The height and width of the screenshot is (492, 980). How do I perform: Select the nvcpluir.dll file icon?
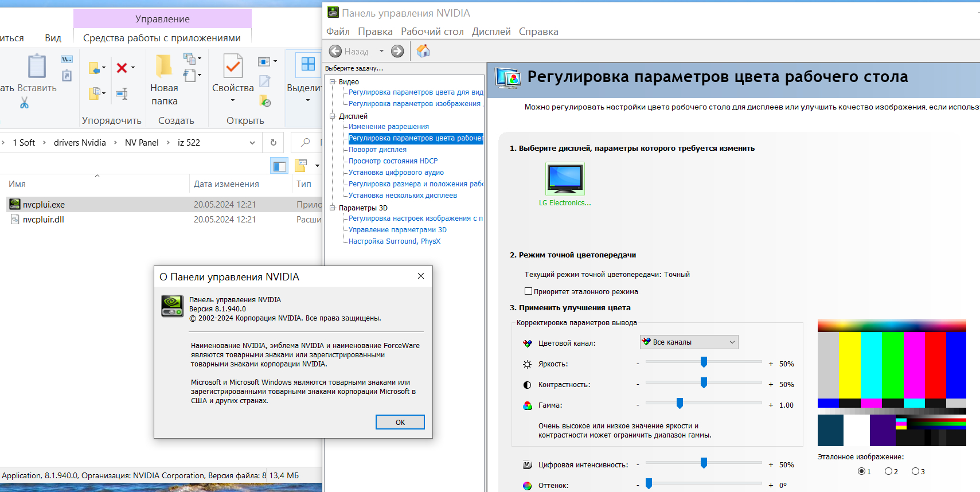coord(15,219)
